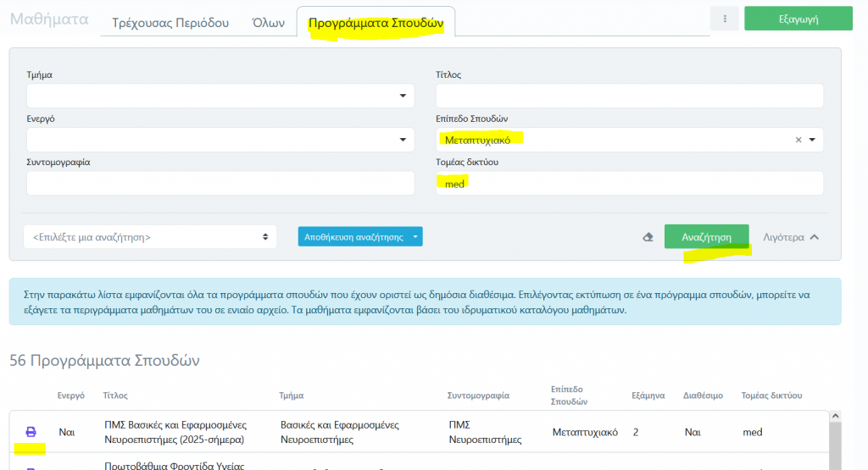Open the three-dots options menu
The width and height of the screenshot is (868, 470).
coord(724,19)
